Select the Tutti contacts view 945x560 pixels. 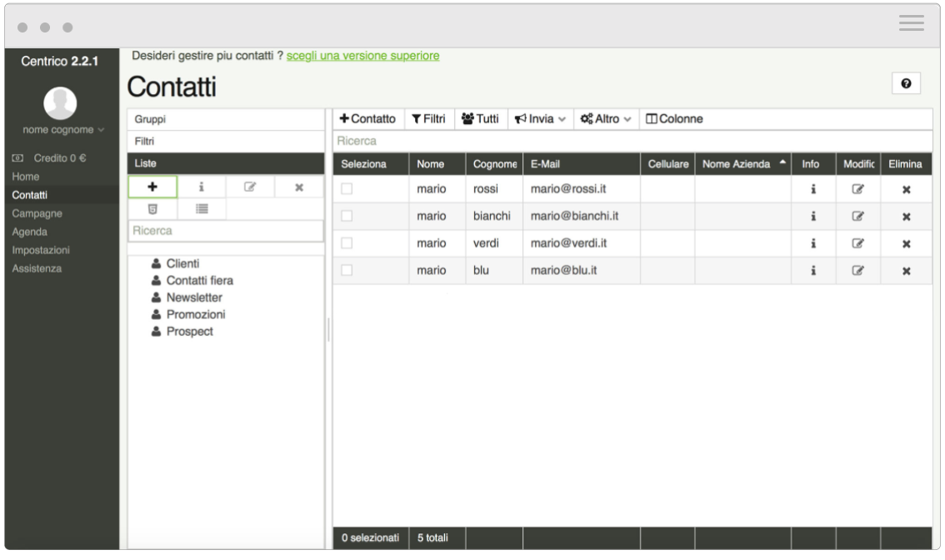tap(479, 118)
